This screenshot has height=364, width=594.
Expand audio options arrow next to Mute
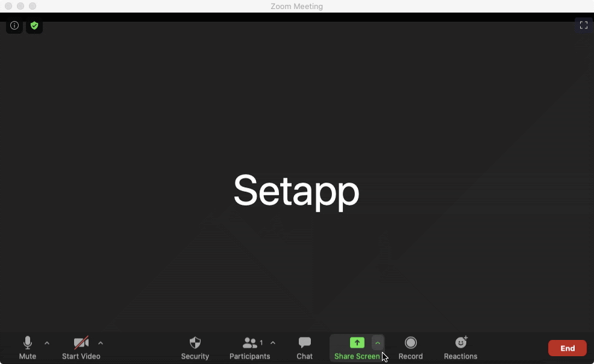pyautogui.click(x=47, y=343)
